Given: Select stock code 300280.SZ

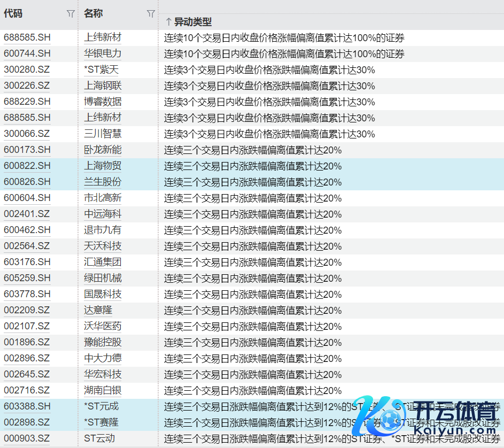Looking at the screenshot, I should click(x=27, y=70).
